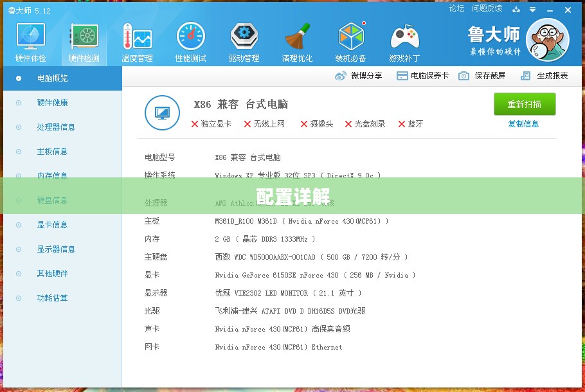Viewport: 585px width, 392px height.
Task: Click the red X beside 无线上网
Action: tap(248, 124)
